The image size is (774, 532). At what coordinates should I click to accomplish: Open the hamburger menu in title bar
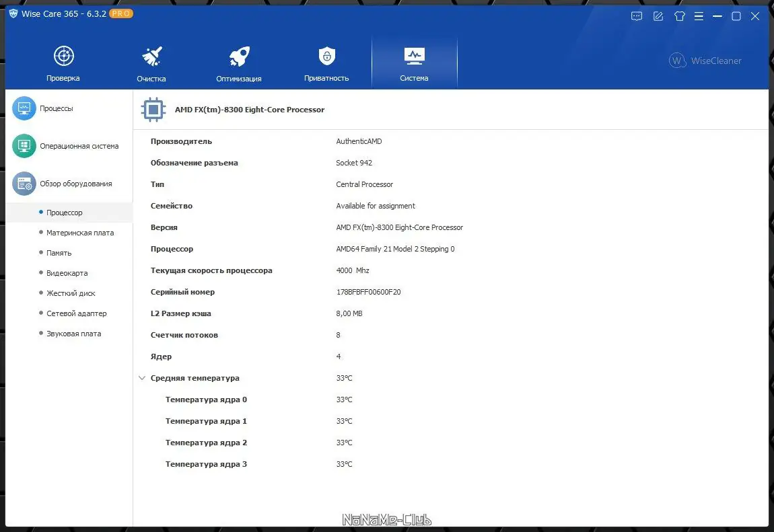point(699,16)
